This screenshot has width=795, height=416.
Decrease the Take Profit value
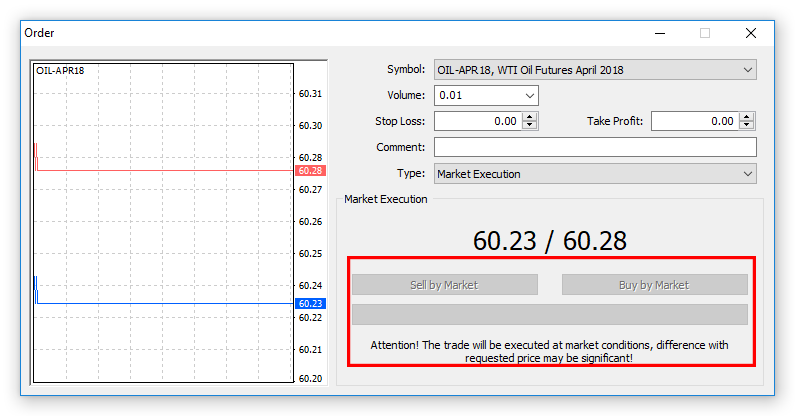tap(746, 125)
